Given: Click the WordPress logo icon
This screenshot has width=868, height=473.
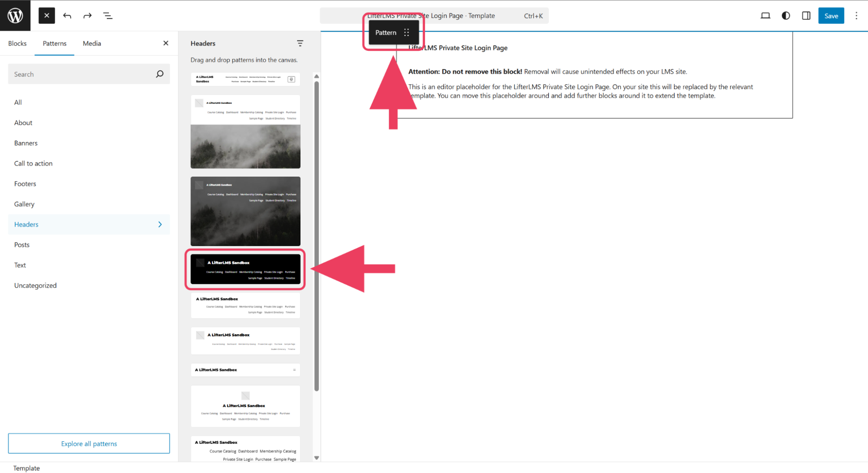Looking at the screenshot, I should (x=15, y=16).
